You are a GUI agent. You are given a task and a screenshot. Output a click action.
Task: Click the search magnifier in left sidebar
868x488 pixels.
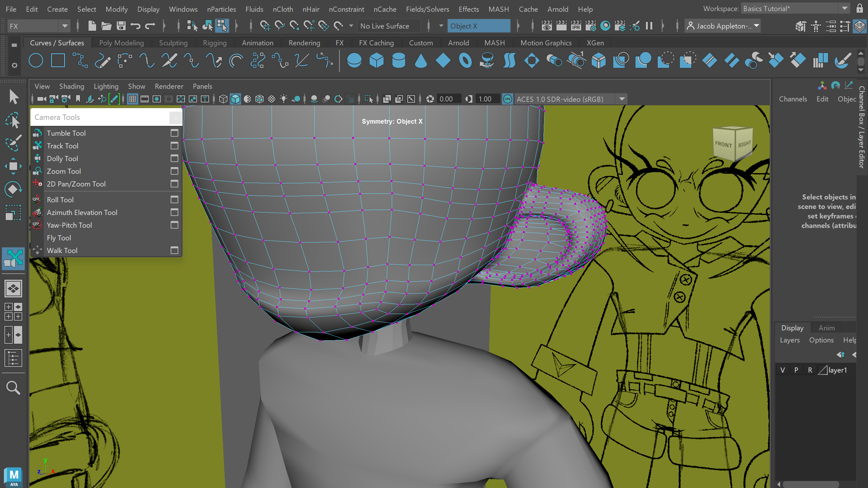click(13, 387)
